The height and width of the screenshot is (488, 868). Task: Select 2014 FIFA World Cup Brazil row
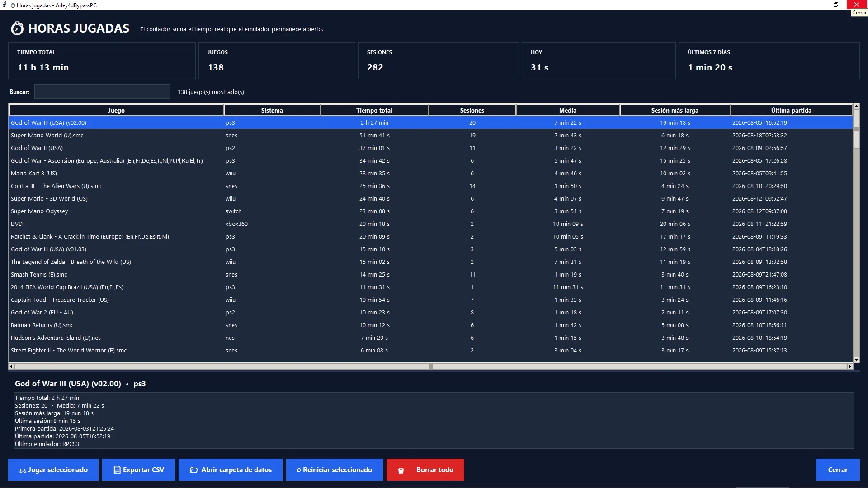coord(431,287)
